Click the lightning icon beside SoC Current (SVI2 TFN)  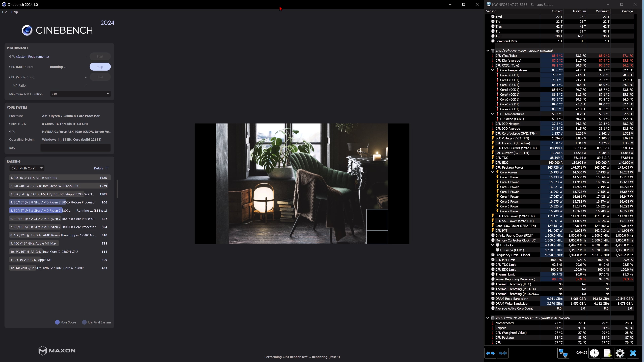click(x=493, y=153)
